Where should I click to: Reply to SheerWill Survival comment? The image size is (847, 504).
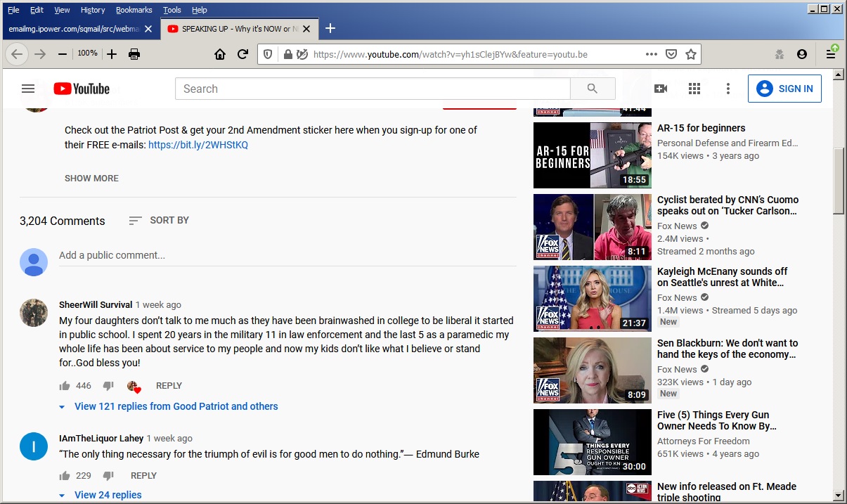(169, 386)
